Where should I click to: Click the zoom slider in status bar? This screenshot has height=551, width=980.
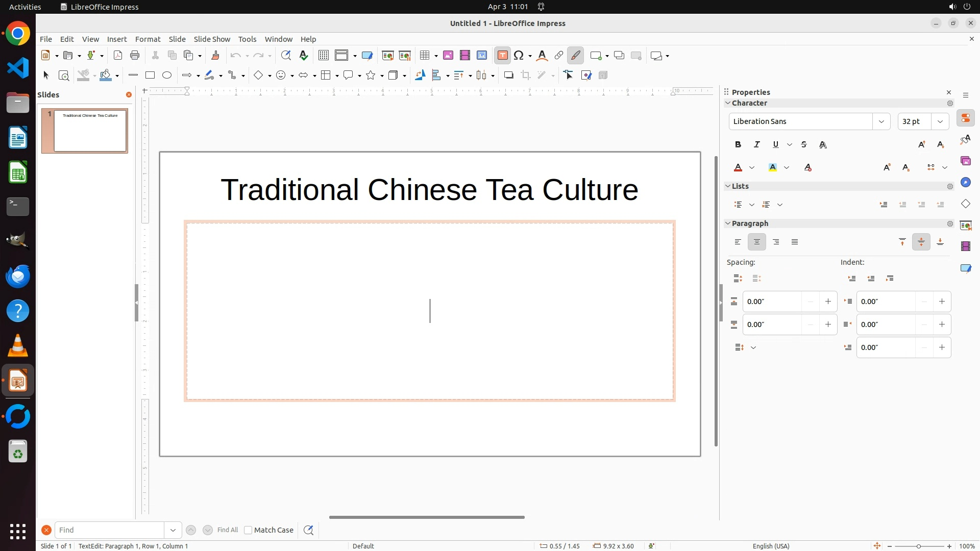click(x=919, y=546)
